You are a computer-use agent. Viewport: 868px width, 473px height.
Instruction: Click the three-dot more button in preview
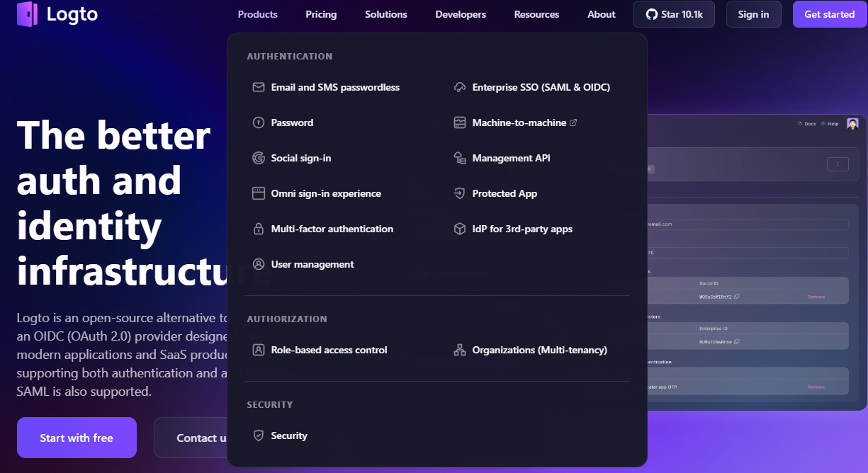pyautogui.click(x=838, y=164)
